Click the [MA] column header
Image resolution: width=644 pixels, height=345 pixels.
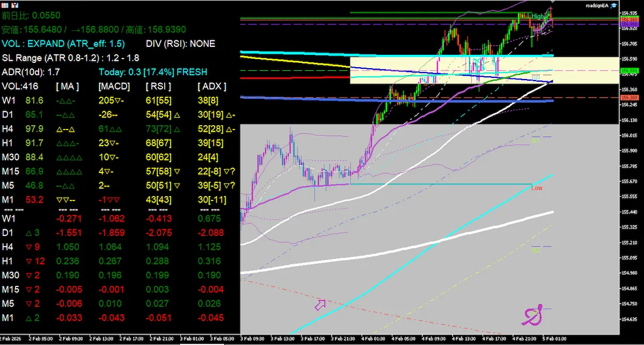point(67,87)
